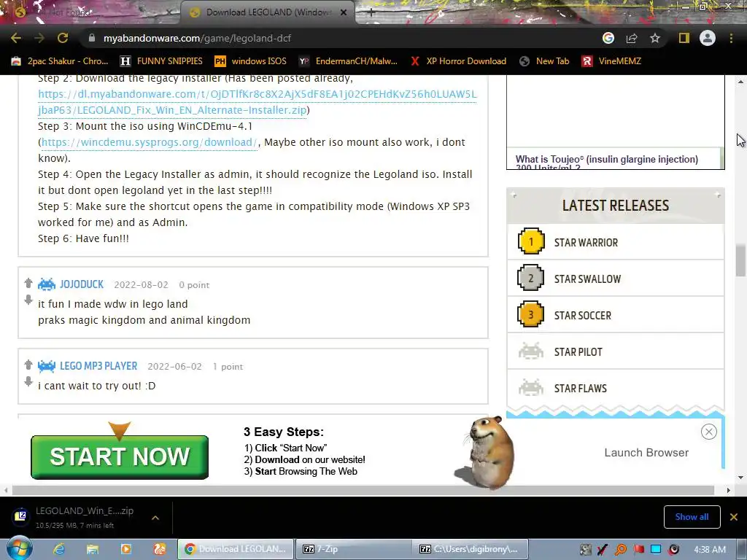Click the vertical page scrollbar thumb
Viewport: 747px width, 560px height.
pos(740,260)
